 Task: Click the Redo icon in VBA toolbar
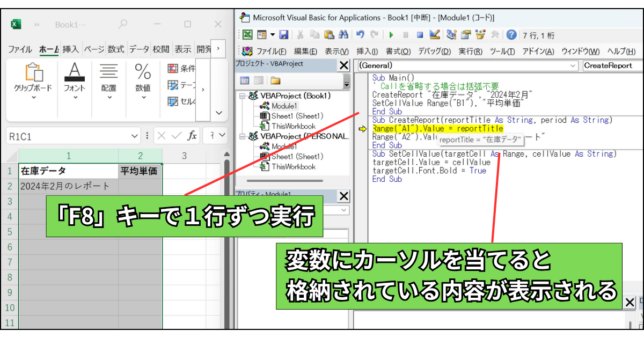[375, 35]
